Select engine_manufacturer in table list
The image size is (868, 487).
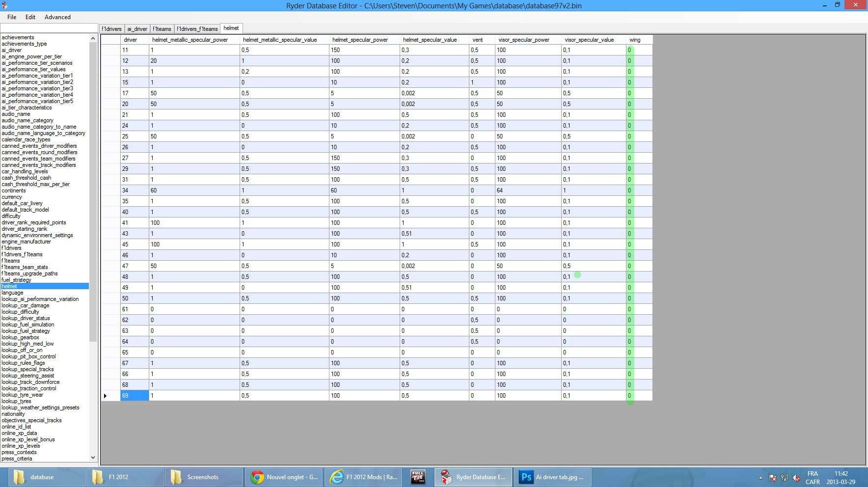click(x=26, y=242)
